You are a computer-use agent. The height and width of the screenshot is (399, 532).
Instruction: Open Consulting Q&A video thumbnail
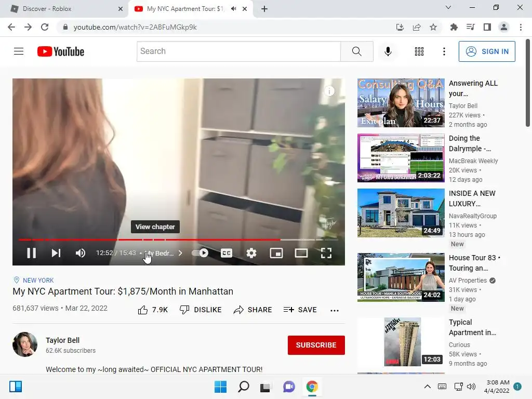pos(401,103)
